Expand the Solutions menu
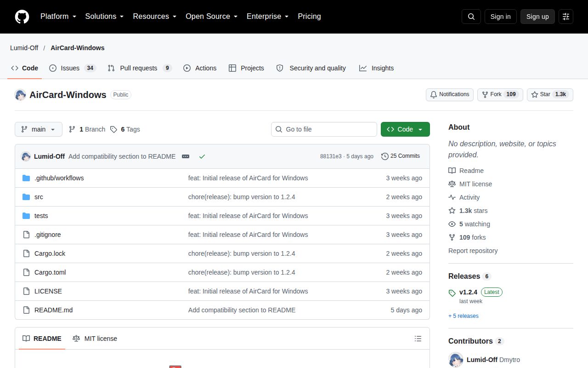 (x=104, y=17)
